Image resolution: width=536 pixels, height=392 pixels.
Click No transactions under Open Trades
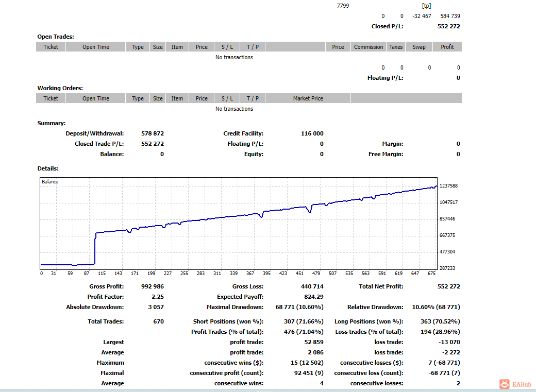(x=234, y=57)
